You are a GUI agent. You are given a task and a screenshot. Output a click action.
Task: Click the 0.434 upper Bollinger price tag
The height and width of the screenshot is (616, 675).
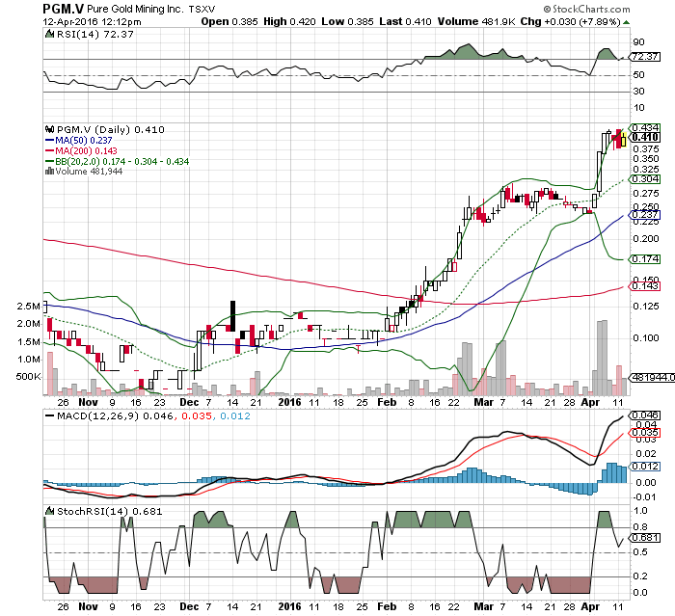coord(645,128)
